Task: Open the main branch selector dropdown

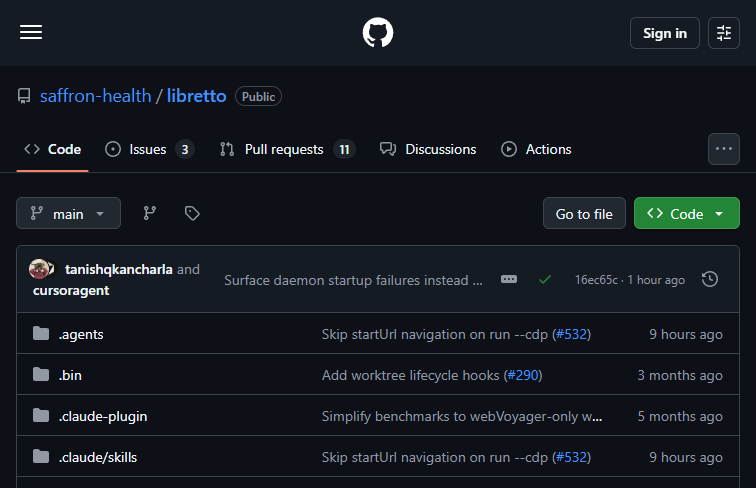Action: point(68,213)
